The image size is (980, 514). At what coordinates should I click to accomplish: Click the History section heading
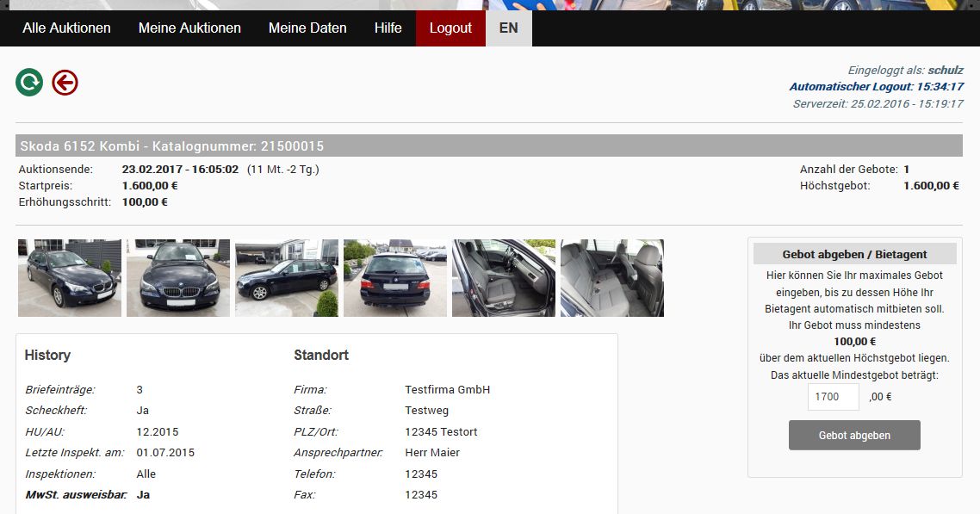pos(47,356)
